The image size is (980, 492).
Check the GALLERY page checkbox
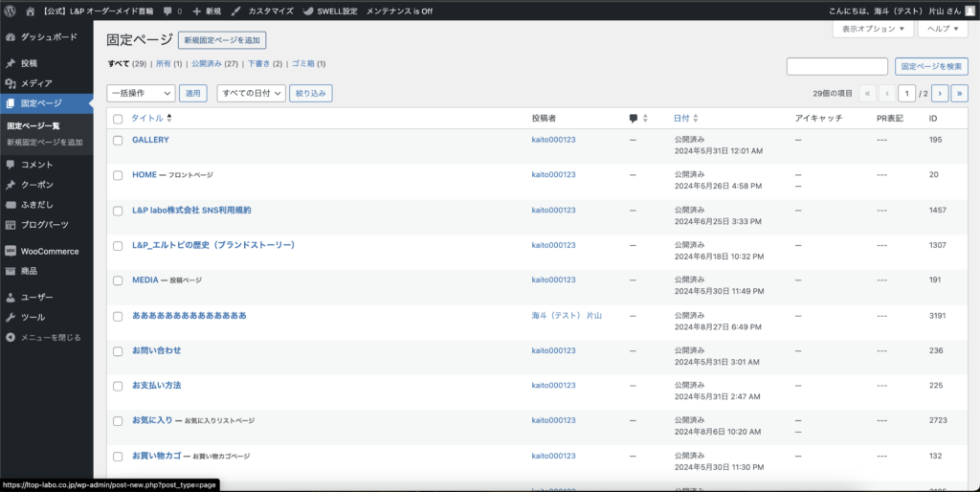[118, 140]
